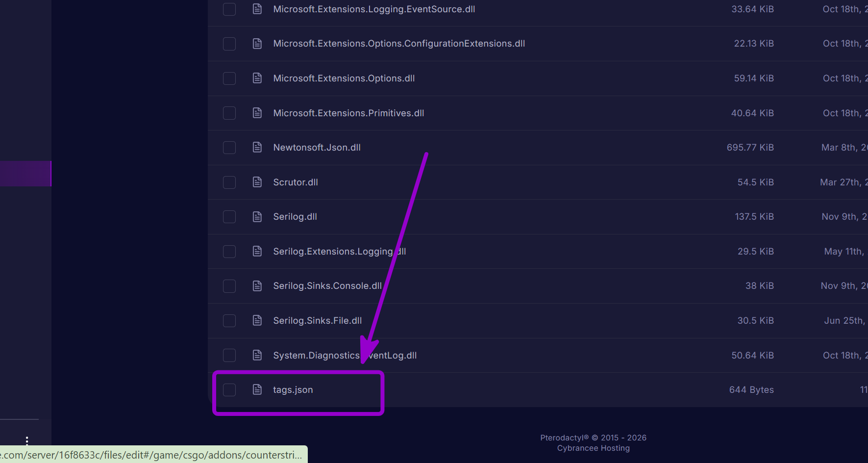Open the Microsoft.Extensions.Options.ConfigurationExtensions.dll file

399,43
